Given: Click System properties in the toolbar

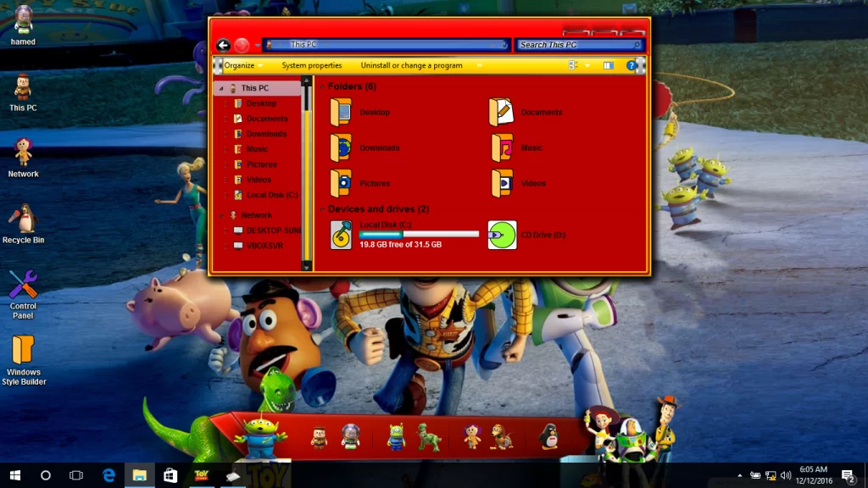Looking at the screenshot, I should (312, 65).
